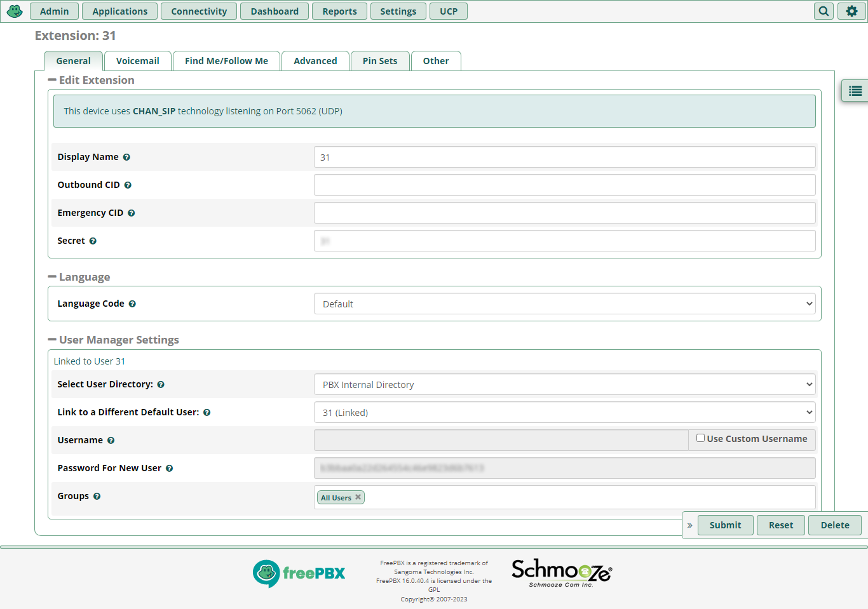
Task: Switch to the Voicemail tab
Action: point(137,61)
